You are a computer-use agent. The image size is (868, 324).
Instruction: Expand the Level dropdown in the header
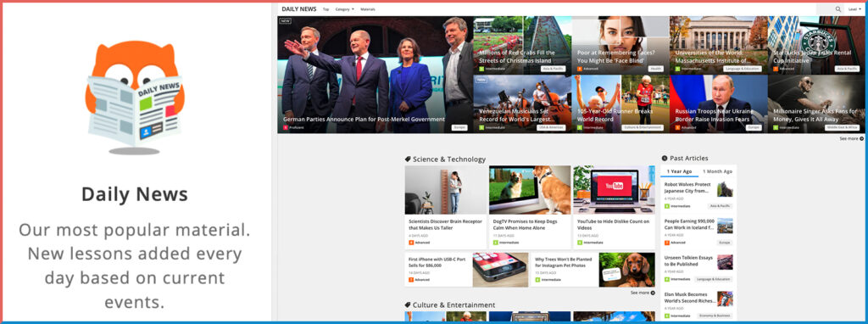pos(854,9)
